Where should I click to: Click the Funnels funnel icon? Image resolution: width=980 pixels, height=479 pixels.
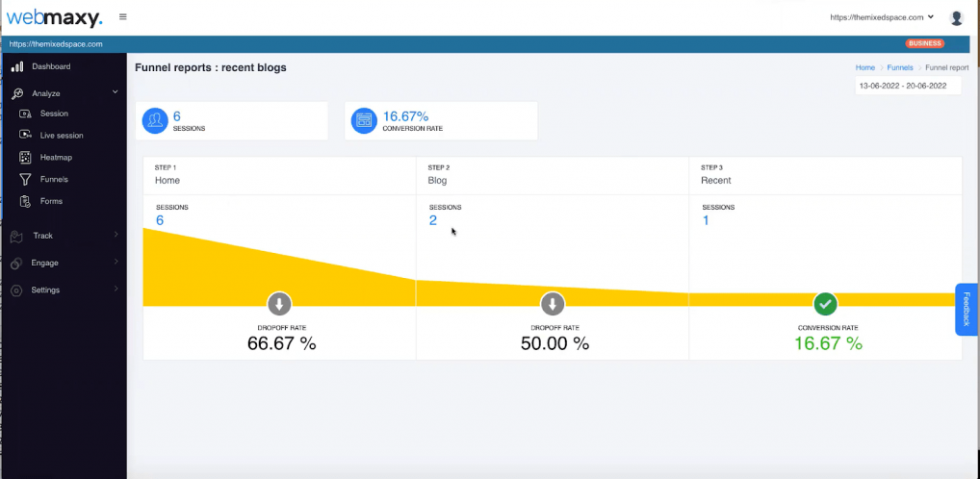point(25,179)
